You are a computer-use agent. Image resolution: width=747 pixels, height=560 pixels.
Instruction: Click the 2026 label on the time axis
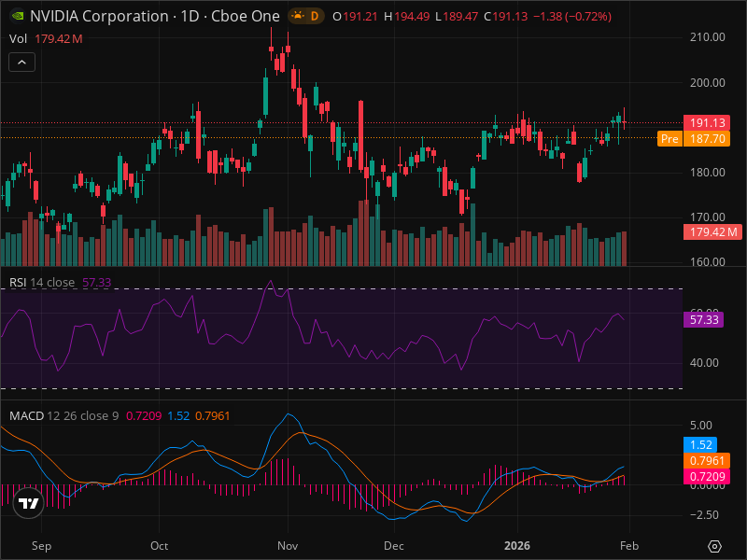tap(517, 546)
